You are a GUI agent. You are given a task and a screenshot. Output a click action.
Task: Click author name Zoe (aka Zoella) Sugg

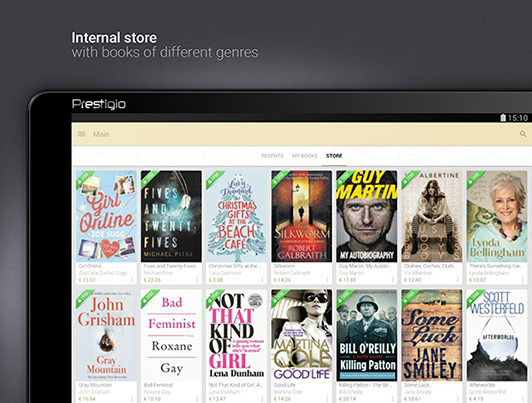(103, 273)
